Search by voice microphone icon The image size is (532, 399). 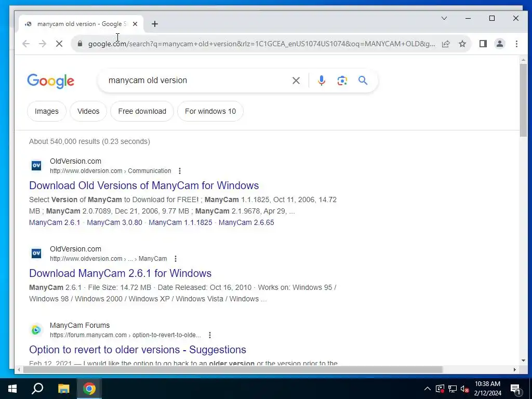[x=321, y=81]
